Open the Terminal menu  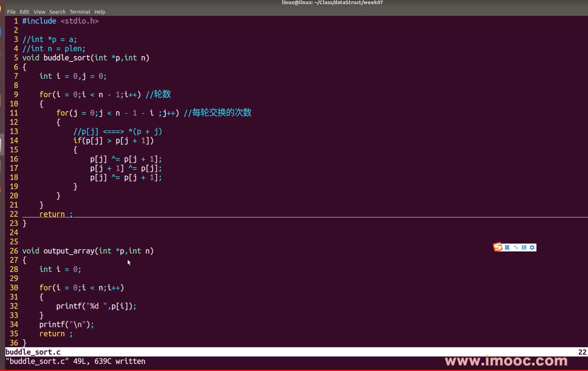80,12
